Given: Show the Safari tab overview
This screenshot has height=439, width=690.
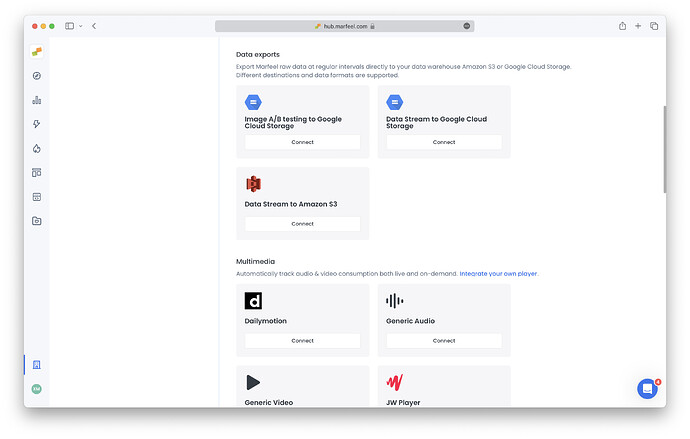Looking at the screenshot, I should click(x=654, y=26).
